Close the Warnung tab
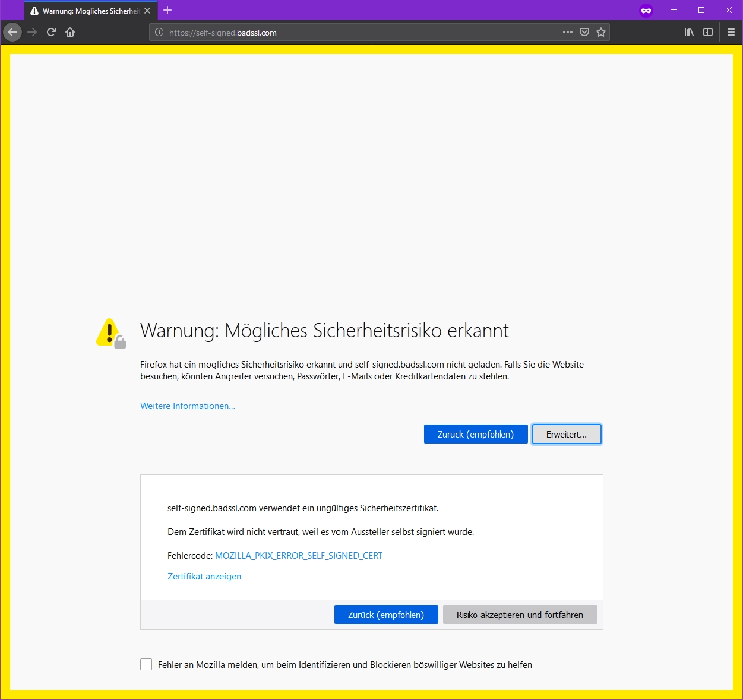The image size is (743, 700). tap(147, 11)
